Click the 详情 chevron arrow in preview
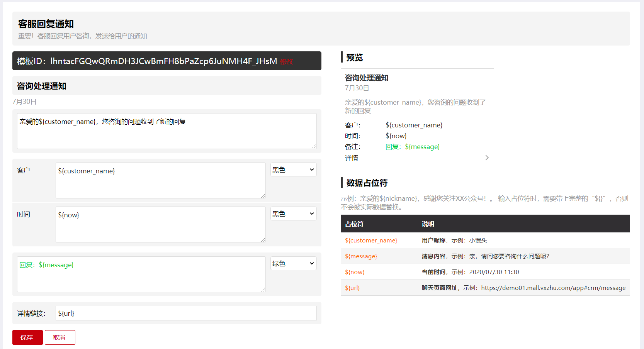Image resolution: width=644 pixels, height=349 pixels. pyautogui.click(x=487, y=158)
